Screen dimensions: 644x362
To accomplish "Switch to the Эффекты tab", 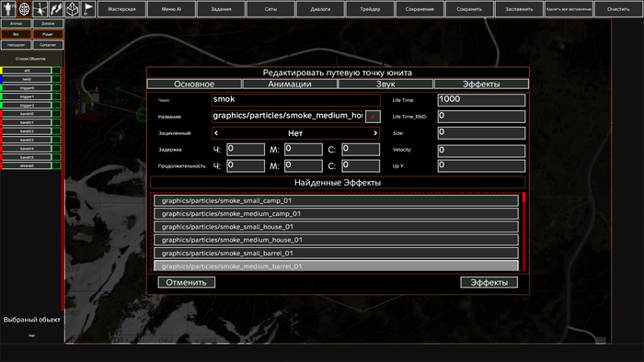I will (481, 84).
